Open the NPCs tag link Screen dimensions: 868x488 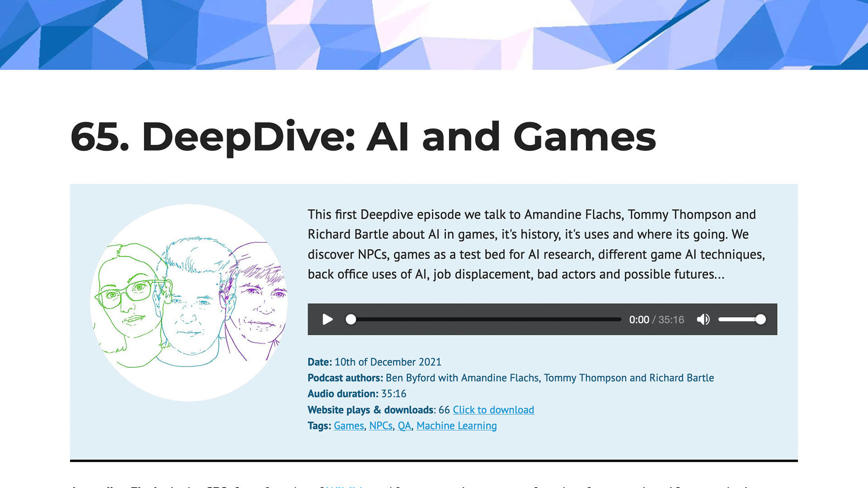pyautogui.click(x=381, y=426)
